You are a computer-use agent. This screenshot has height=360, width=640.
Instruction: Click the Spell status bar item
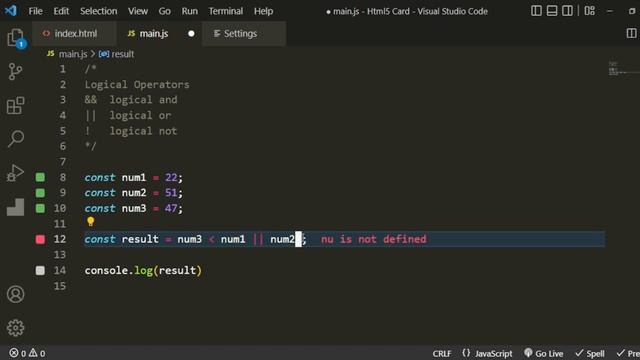[x=590, y=353]
